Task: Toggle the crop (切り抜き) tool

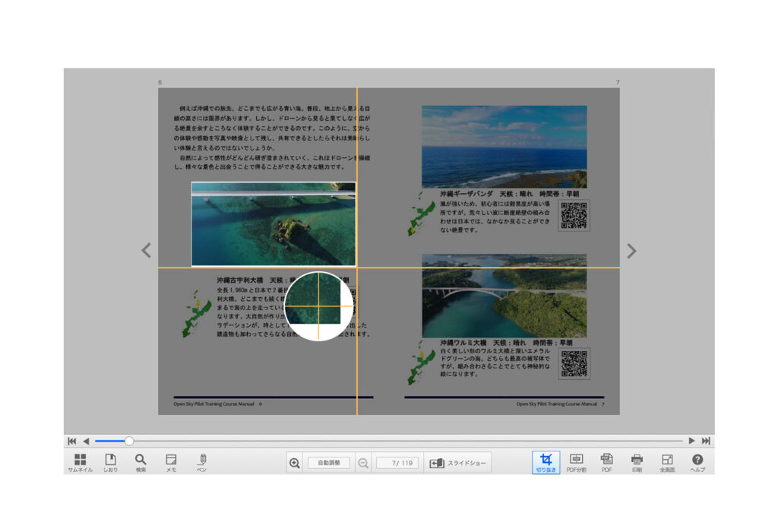Action: point(546,462)
